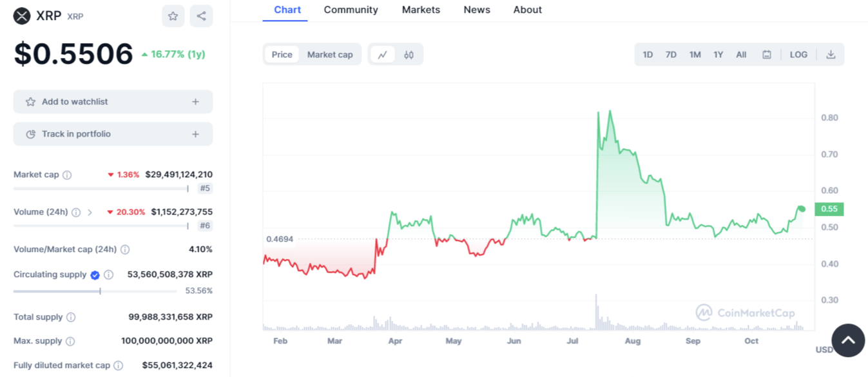The height and width of the screenshot is (377, 868).
Task: Click the 4.10% volume ratio value
Action: [x=200, y=249]
